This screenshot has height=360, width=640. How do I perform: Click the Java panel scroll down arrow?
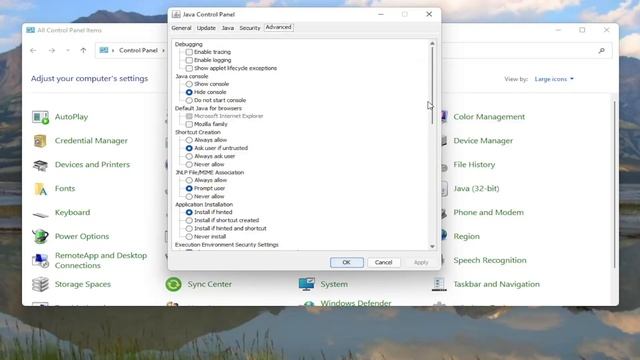click(x=432, y=247)
